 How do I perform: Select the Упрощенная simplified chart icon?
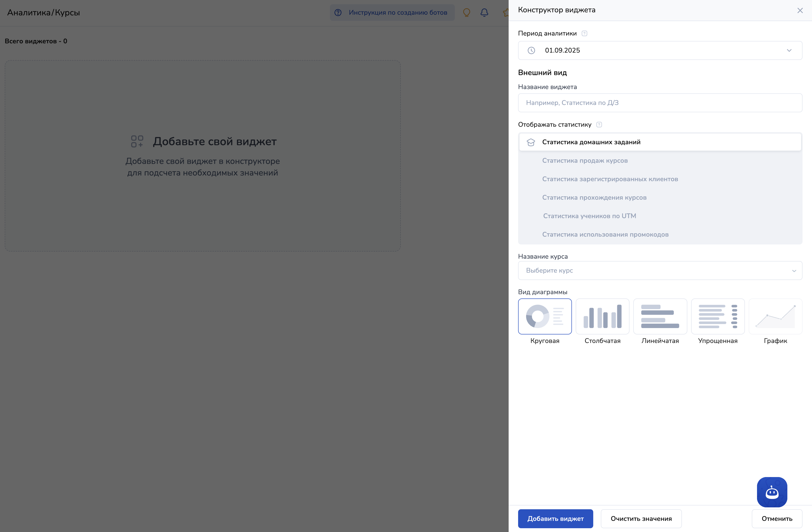[x=717, y=316]
